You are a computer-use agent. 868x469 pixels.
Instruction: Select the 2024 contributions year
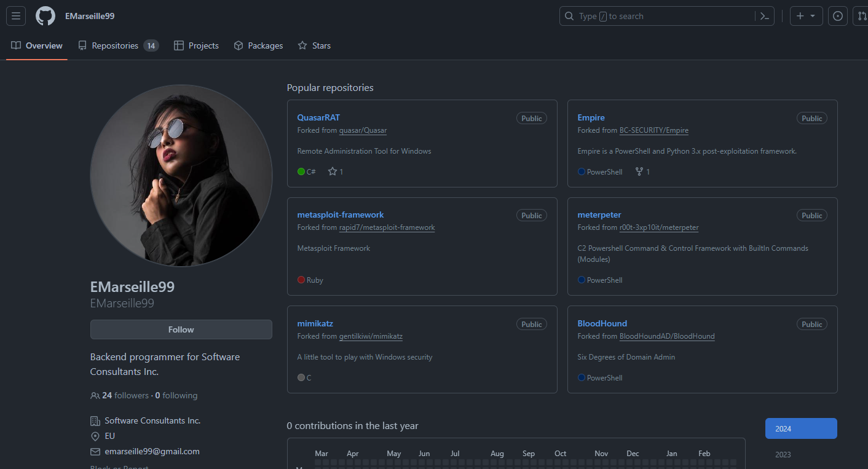click(800, 428)
